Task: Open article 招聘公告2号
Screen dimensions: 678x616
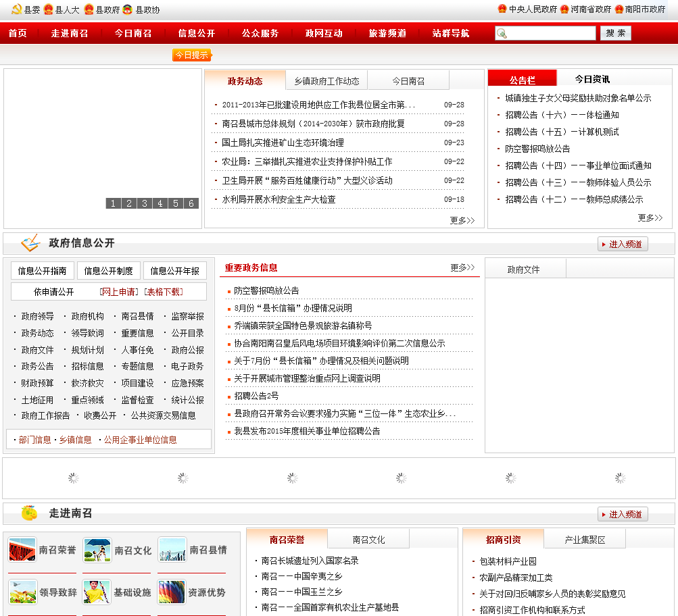Action: point(256,396)
